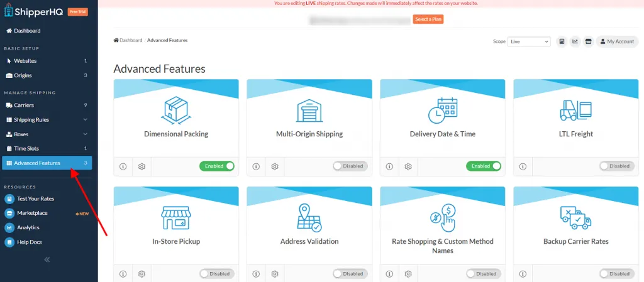Show info for LTL Freight

(x=523, y=166)
